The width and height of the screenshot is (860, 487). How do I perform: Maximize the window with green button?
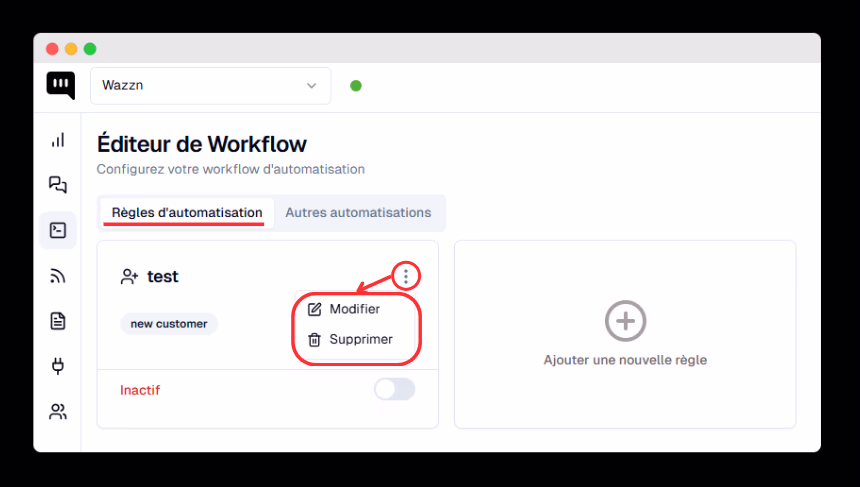(90, 49)
